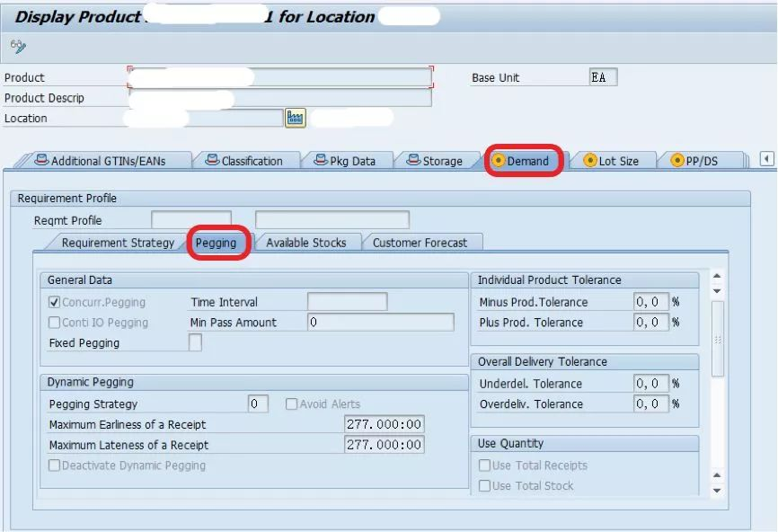This screenshot has width=778, height=532.
Task: Click the scroll-down arrow below the top arrow
Action: coord(717,291)
